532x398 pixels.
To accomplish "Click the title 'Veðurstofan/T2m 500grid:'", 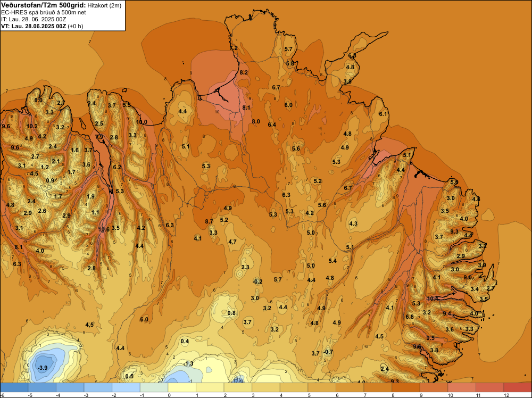I will point(44,5).
